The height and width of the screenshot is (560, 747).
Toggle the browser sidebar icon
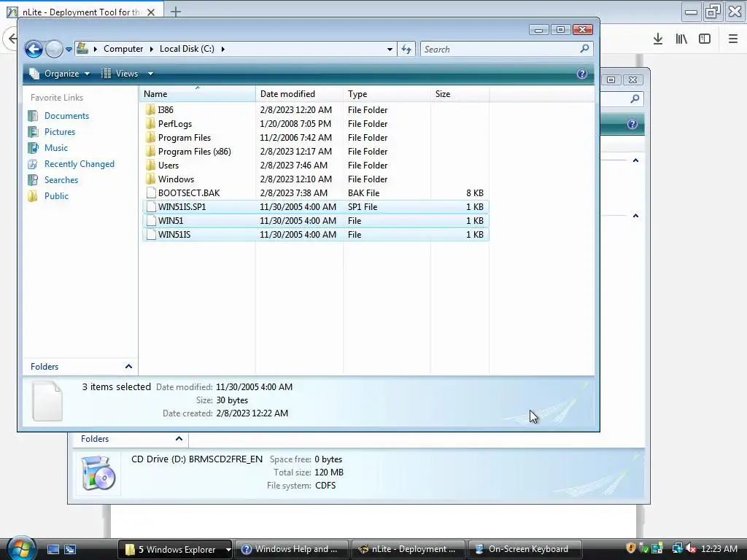[705, 39]
